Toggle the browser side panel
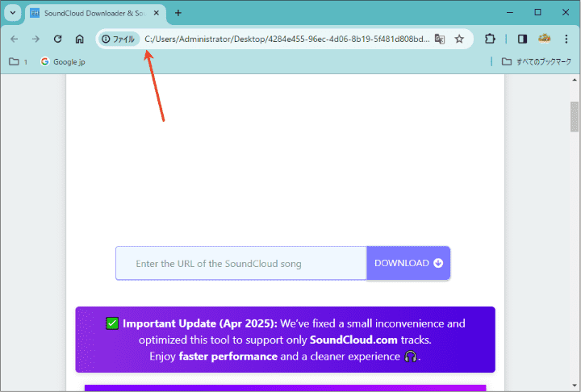 (522, 39)
